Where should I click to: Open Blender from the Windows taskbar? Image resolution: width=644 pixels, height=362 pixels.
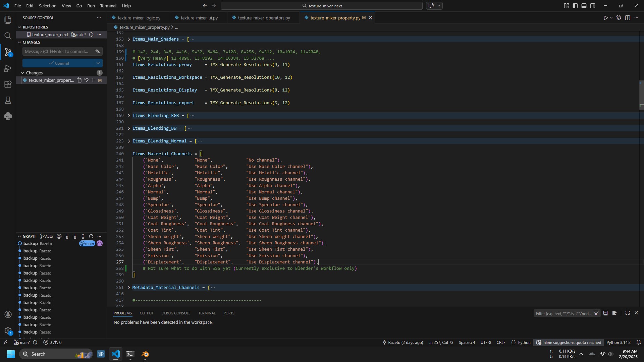click(145, 354)
